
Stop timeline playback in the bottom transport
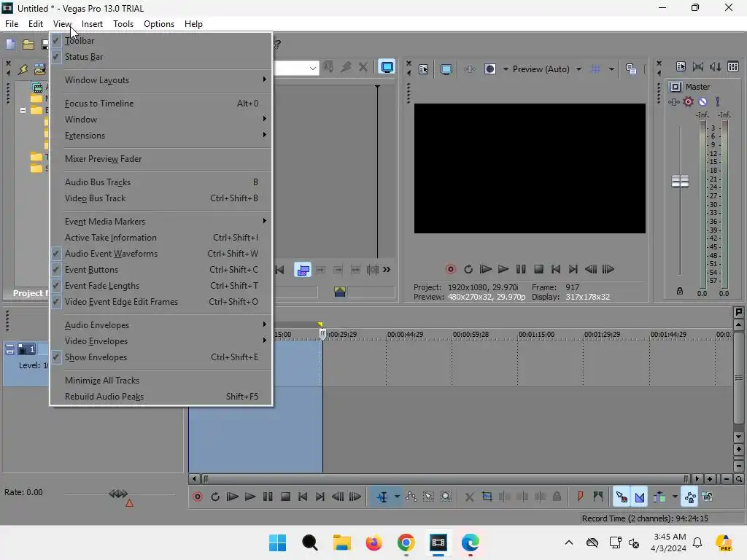285,497
